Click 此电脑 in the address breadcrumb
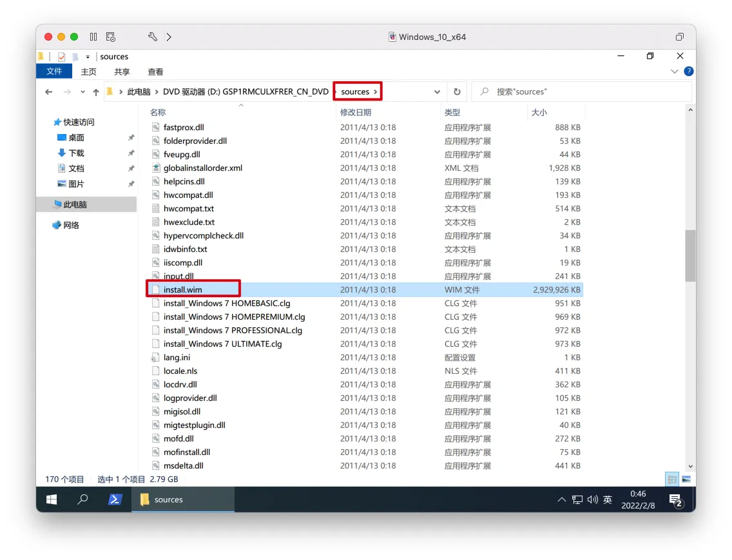The width and height of the screenshot is (732, 560). click(x=139, y=92)
